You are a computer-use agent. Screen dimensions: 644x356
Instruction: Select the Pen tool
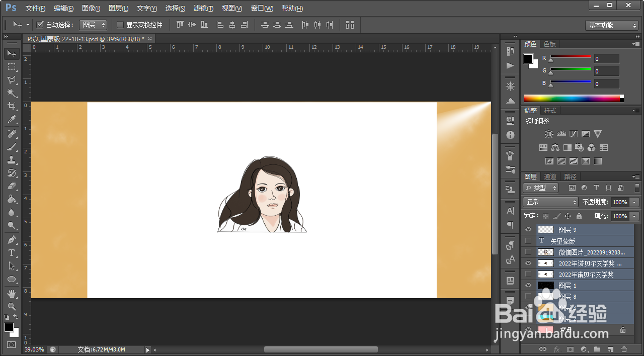[x=12, y=240]
